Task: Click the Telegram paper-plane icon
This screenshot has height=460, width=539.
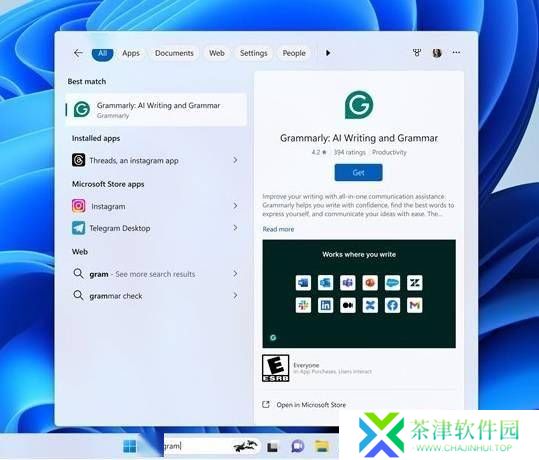Action: (78, 228)
